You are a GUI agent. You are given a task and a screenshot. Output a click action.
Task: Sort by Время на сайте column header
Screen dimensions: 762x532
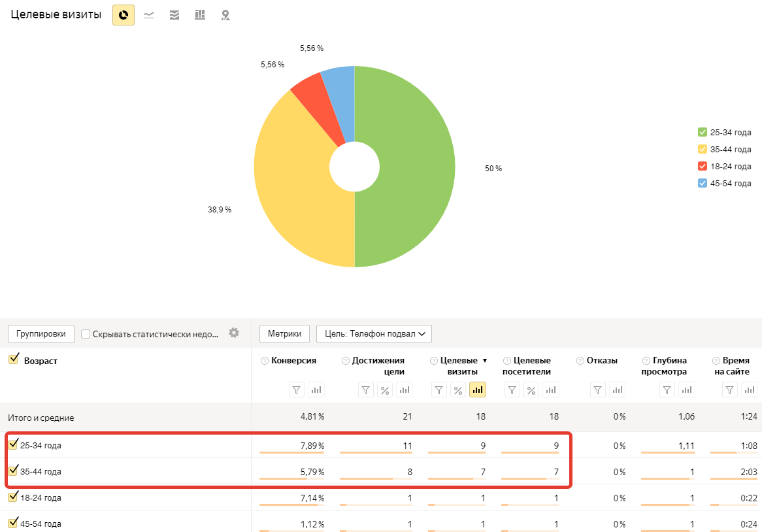733,366
